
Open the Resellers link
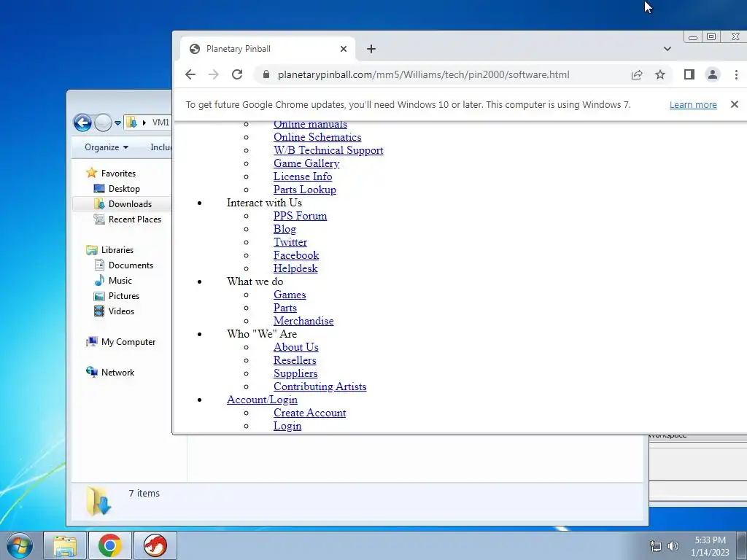click(x=295, y=360)
